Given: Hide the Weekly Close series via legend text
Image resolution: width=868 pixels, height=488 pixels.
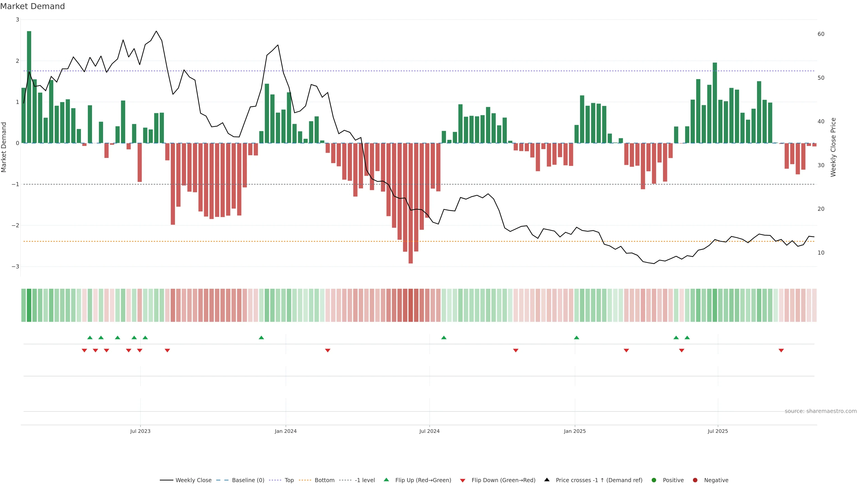Looking at the screenshot, I should pos(193,480).
